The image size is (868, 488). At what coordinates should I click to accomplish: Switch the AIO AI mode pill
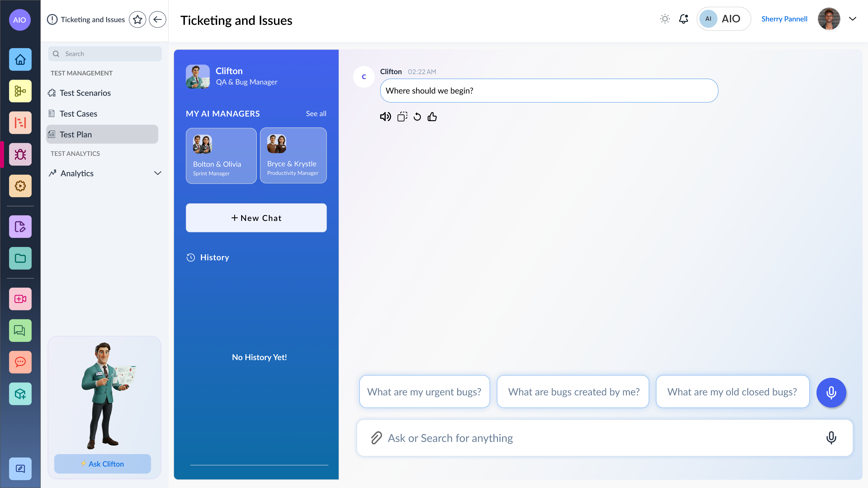point(723,19)
